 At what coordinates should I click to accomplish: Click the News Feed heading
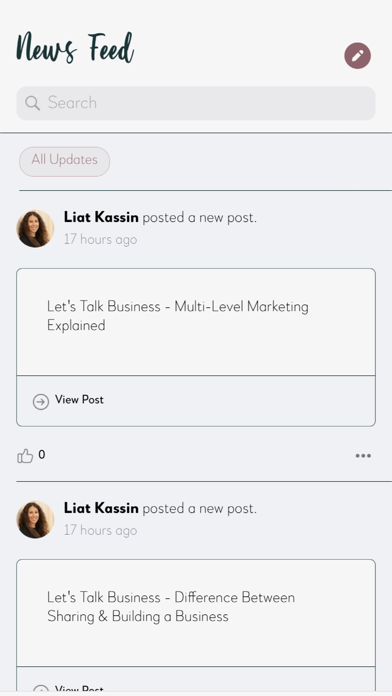pyautogui.click(x=75, y=47)
